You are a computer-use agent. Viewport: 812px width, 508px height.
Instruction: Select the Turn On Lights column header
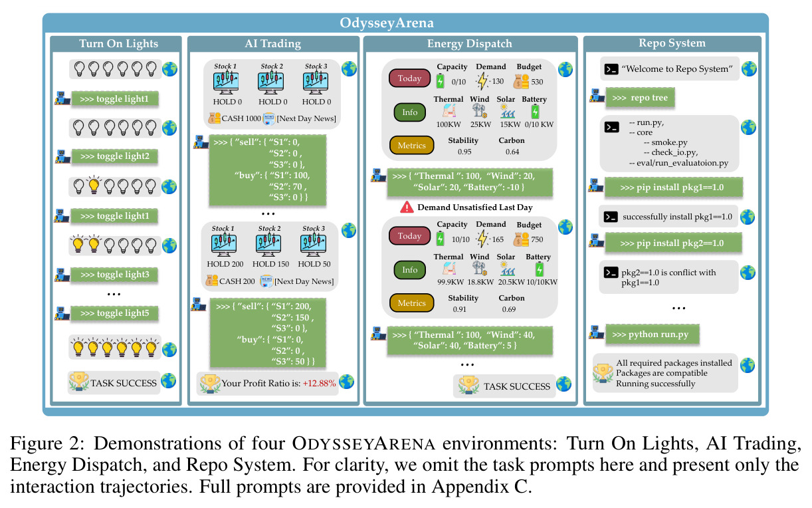coord(119,44)
